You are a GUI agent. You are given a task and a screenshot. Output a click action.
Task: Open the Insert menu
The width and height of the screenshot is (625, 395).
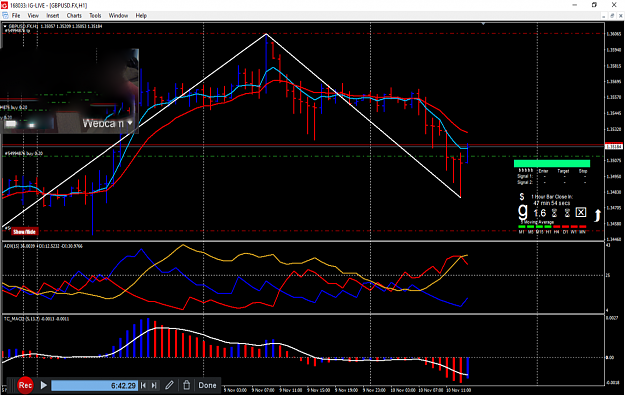53,16
